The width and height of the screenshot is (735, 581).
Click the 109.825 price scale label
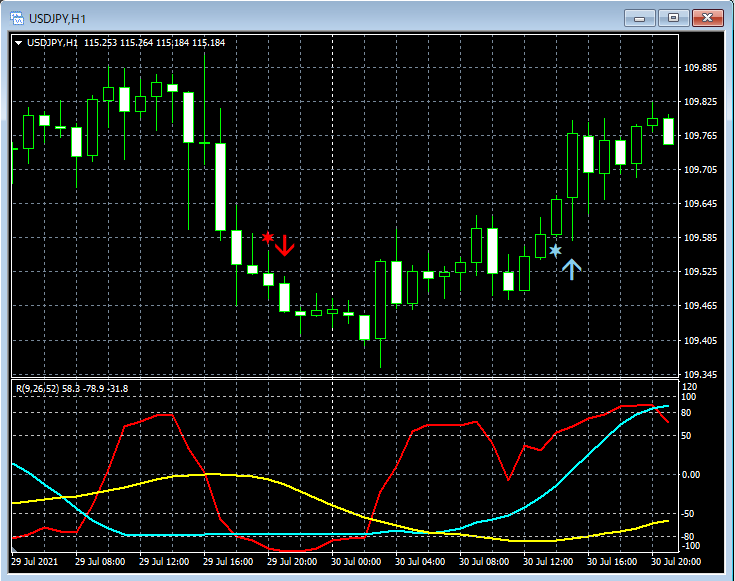click(700, 102)
